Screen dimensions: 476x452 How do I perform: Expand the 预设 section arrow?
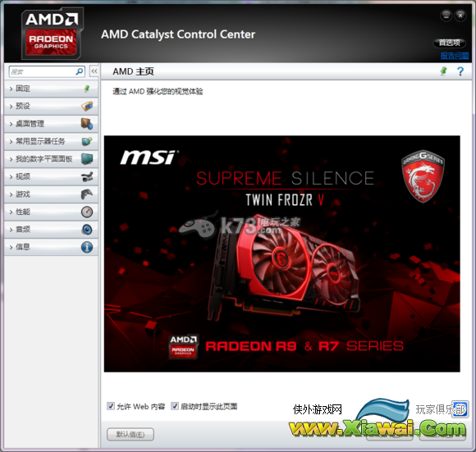click(11, 107)
